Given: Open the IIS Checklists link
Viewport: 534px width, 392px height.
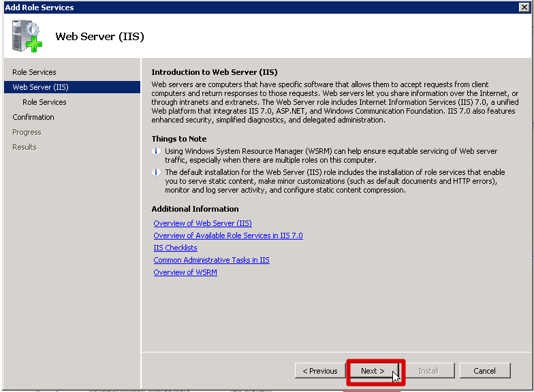Looking at the screenshot, I should (x=176, y=248).
